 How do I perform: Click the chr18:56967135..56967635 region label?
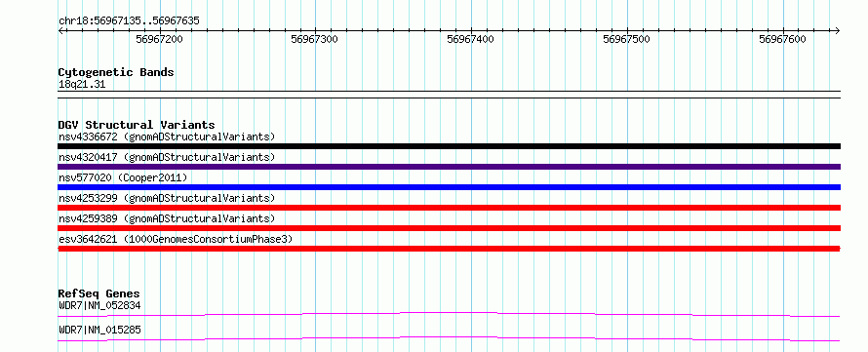point(129,21)
